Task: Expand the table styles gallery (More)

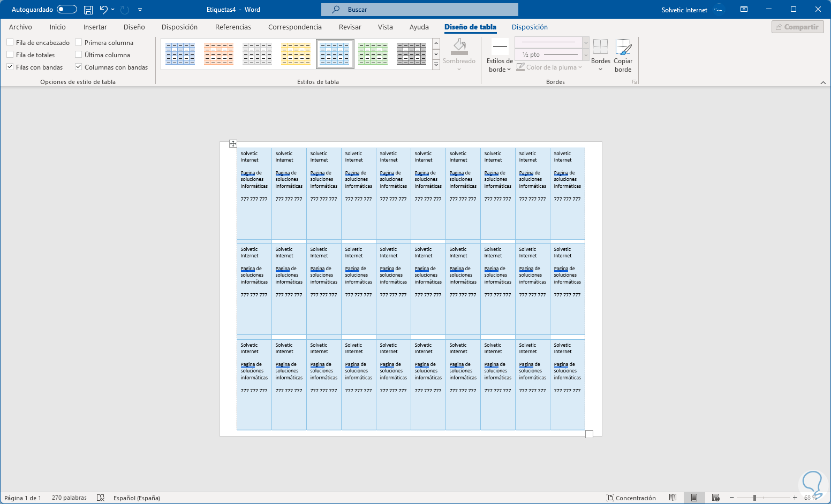Action: point(436,64)
